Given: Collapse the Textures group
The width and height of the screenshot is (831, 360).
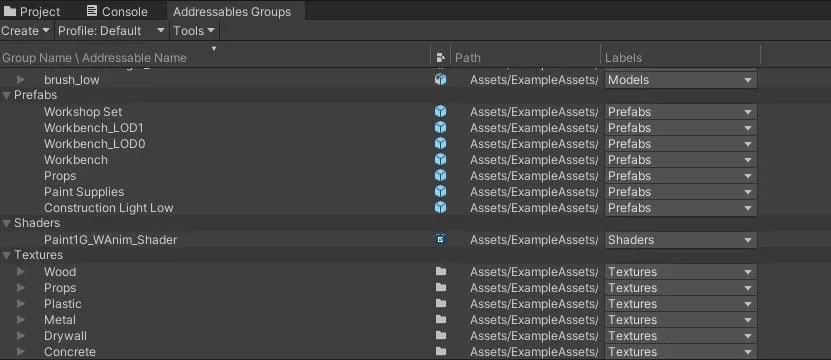Looking at the screenshot, I should point(7,255).
